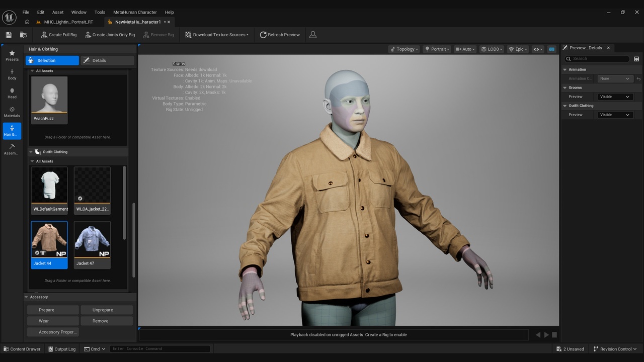Collapse the Grooms section
Screen dimensions: 644x362
pyautogui.click(x=565, y=87)
